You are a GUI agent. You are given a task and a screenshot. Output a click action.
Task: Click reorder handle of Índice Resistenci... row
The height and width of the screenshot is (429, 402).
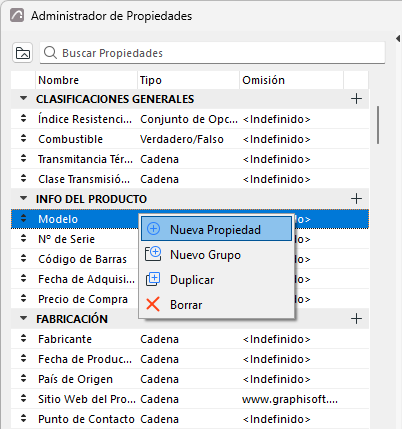23,119
